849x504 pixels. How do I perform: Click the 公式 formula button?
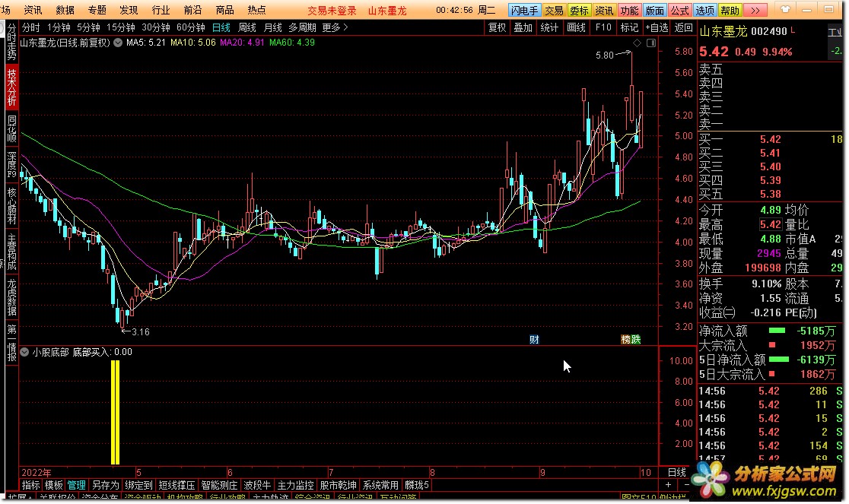point(679,11)
